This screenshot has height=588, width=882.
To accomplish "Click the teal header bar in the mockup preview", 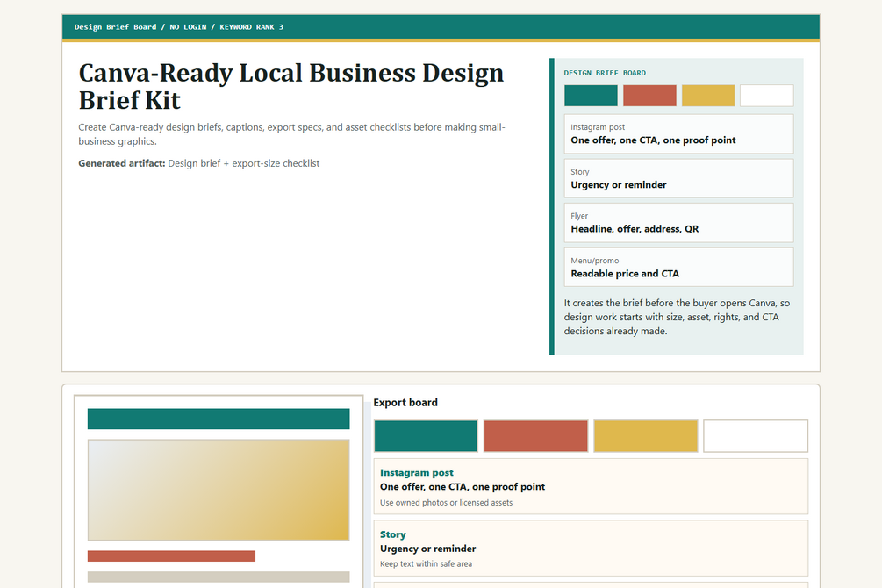I will pos(219,419).
